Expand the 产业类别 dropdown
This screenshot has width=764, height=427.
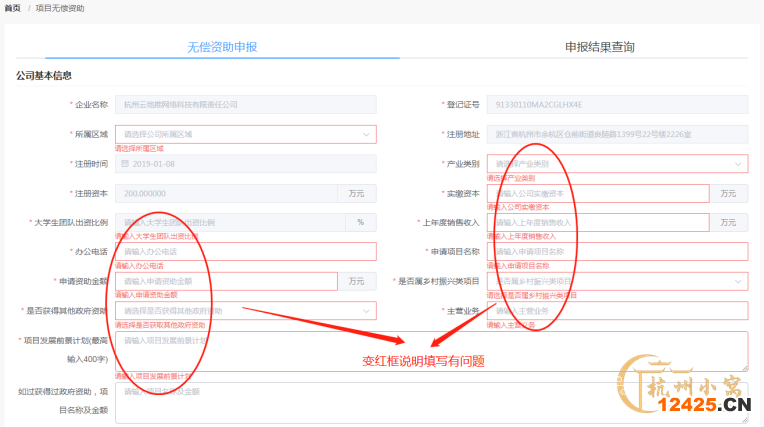(616, 164)
